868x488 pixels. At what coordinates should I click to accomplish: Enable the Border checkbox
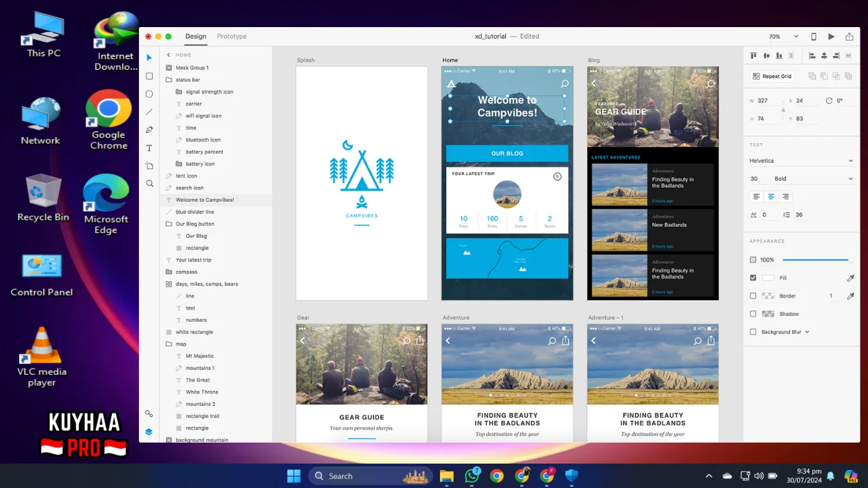[753, 296]
